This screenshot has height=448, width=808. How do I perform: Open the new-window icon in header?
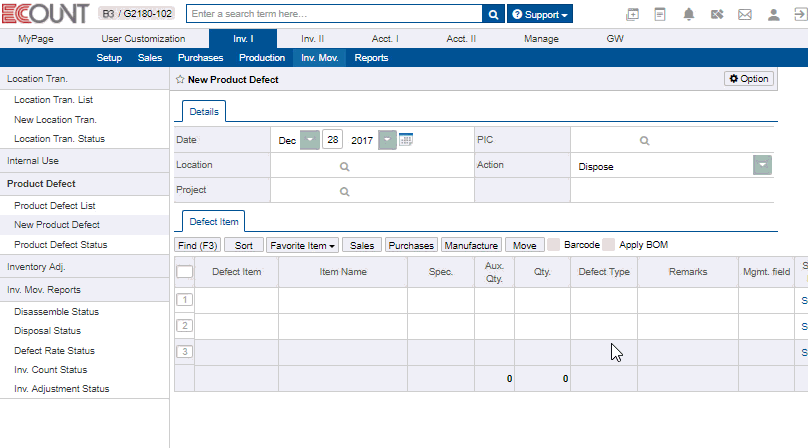[x=632, y=14]
